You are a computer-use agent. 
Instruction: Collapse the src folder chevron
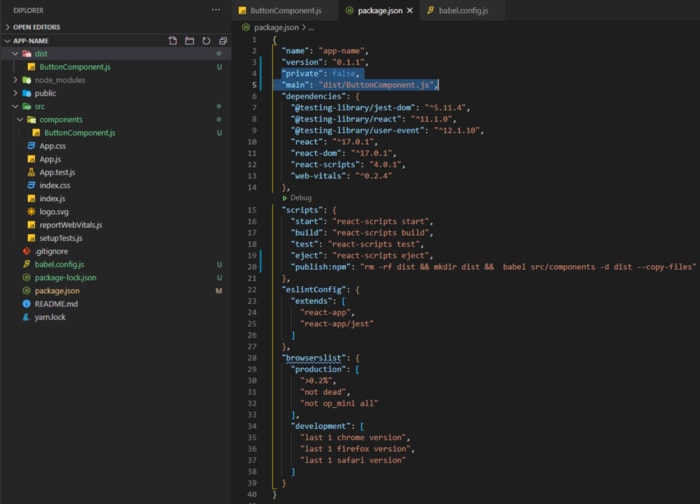(x=15, y=106)
